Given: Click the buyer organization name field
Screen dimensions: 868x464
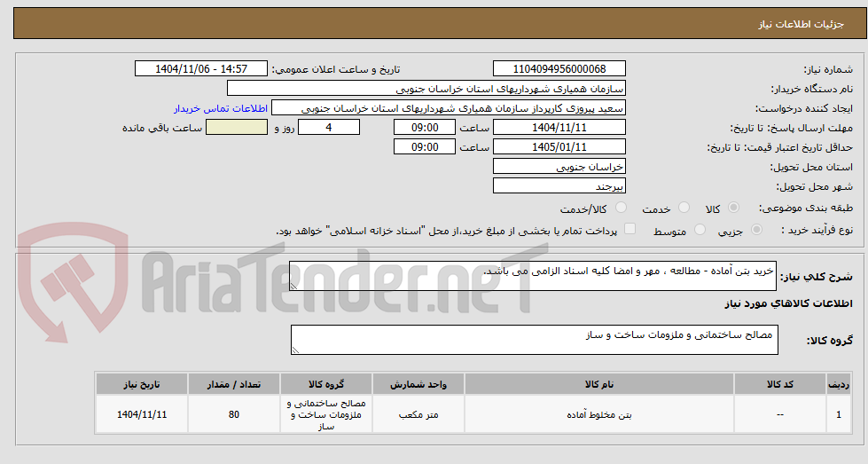Looking at the screenshot, I should coord(426,89).
